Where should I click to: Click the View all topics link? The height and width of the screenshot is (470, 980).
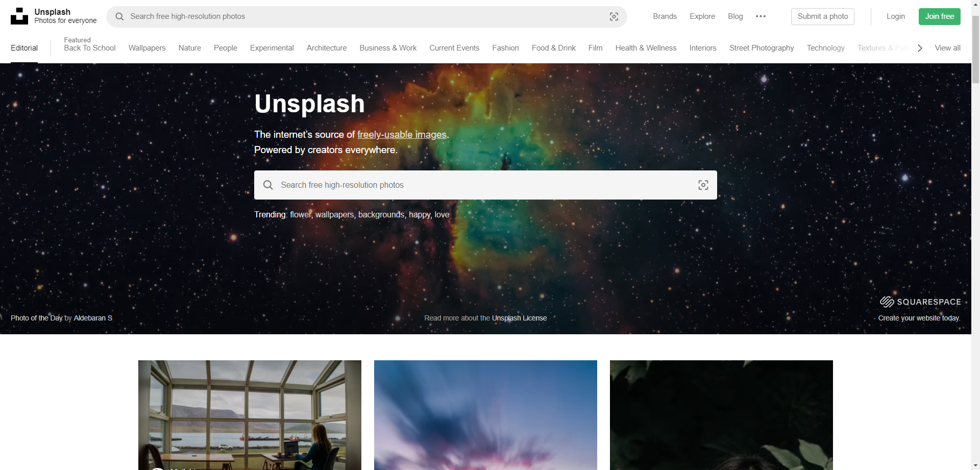[x=947, y=48]
